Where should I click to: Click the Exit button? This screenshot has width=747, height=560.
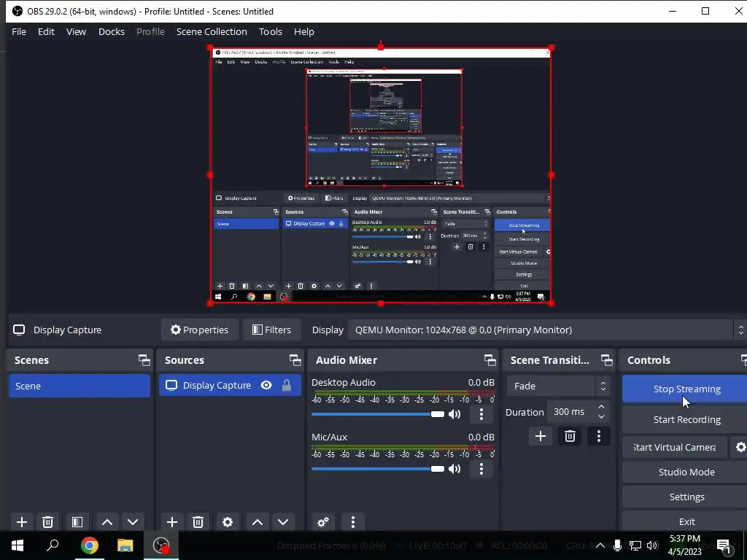tap(686, 521)
